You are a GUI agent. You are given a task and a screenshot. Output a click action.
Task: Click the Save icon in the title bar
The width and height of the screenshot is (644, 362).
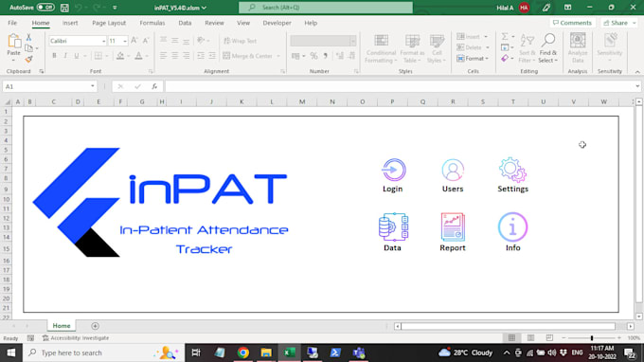coord(64,8)
